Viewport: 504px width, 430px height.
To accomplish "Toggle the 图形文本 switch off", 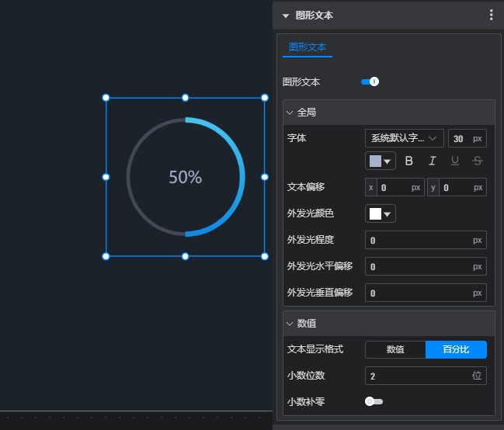I will 370,81.
